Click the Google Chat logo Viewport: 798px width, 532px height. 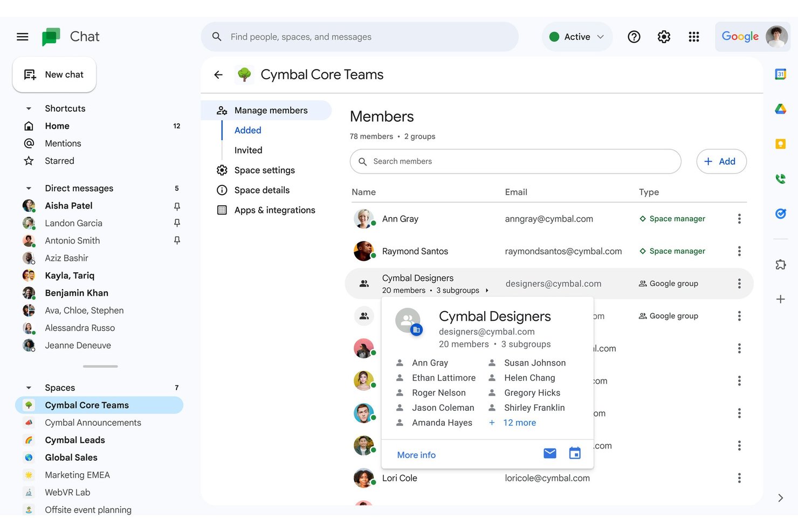[x=51, y=37]
